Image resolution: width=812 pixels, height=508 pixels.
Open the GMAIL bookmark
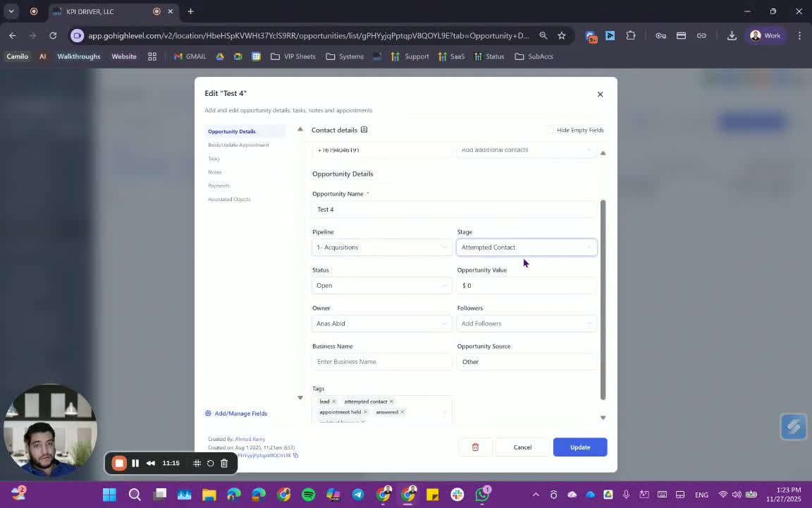point(190,56)
